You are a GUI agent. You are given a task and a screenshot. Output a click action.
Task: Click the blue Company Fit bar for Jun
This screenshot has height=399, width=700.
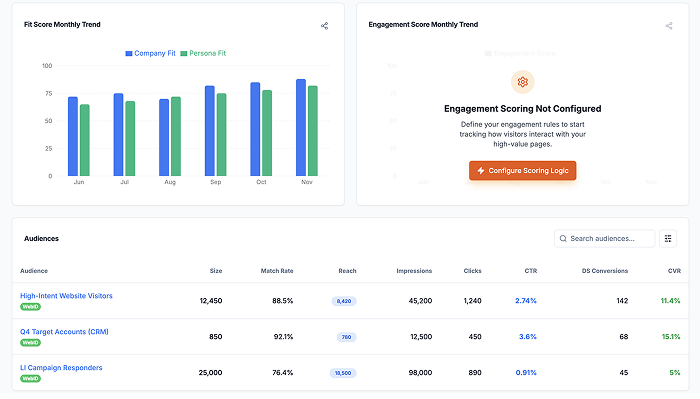click(73, 137)
